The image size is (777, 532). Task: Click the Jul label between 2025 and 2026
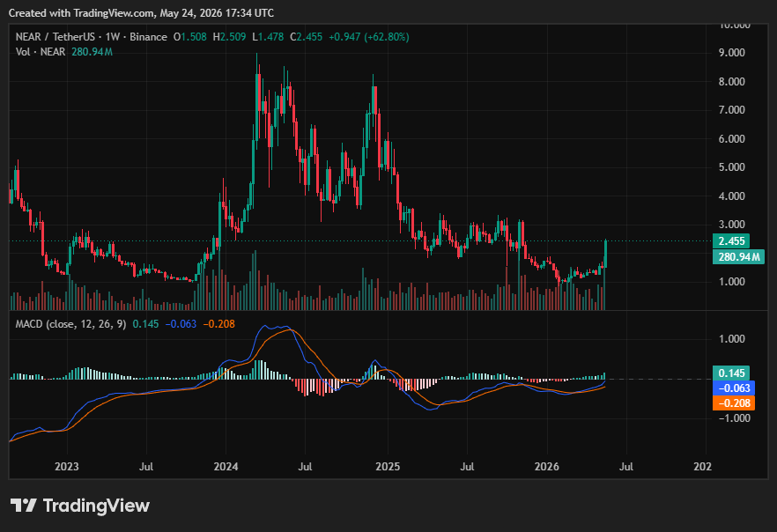tap(467, 467)
